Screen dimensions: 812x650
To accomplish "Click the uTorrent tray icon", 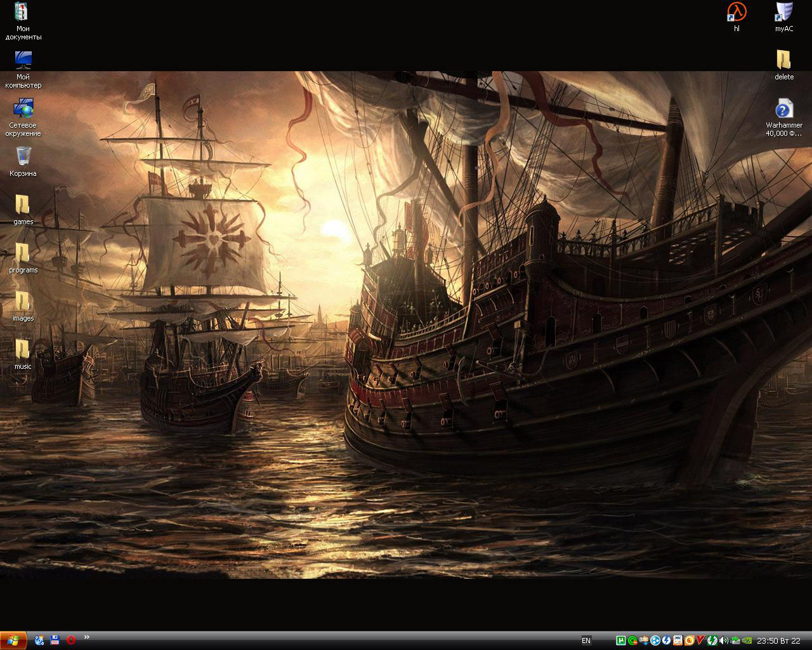I will pyautogui.click(x=621, y=640).
